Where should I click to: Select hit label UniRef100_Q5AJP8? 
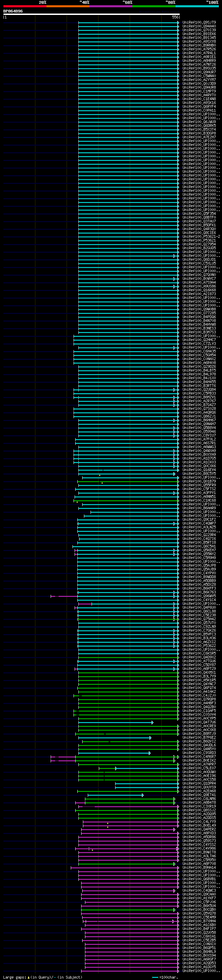[x=199, y=565]
